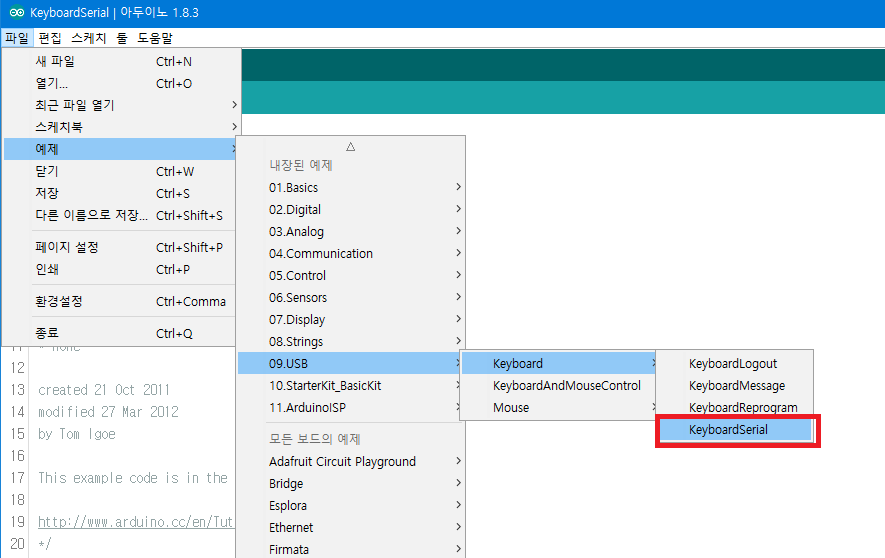Choose 새 파일 from the file menu
The height and width of the screenshot is (558, 885).
(119, 61)
